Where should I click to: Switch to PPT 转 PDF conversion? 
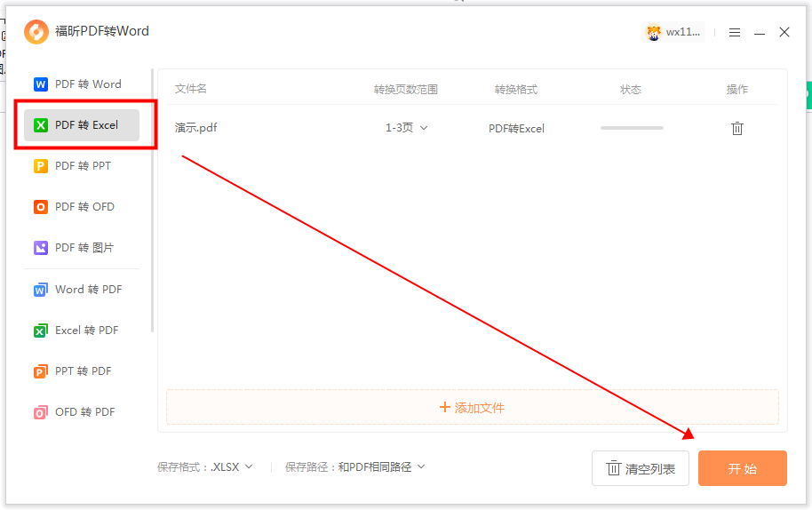[82, 371]
